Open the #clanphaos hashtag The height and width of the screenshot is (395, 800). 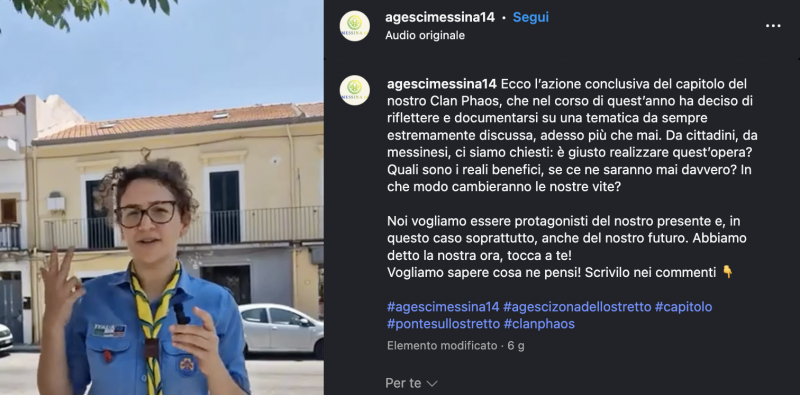coord(539,324)
